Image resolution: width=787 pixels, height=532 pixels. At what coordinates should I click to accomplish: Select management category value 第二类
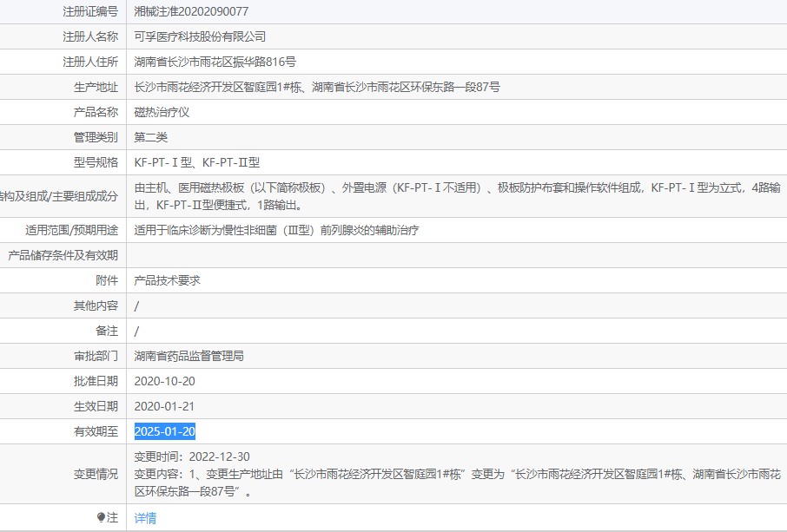[150, 137]
